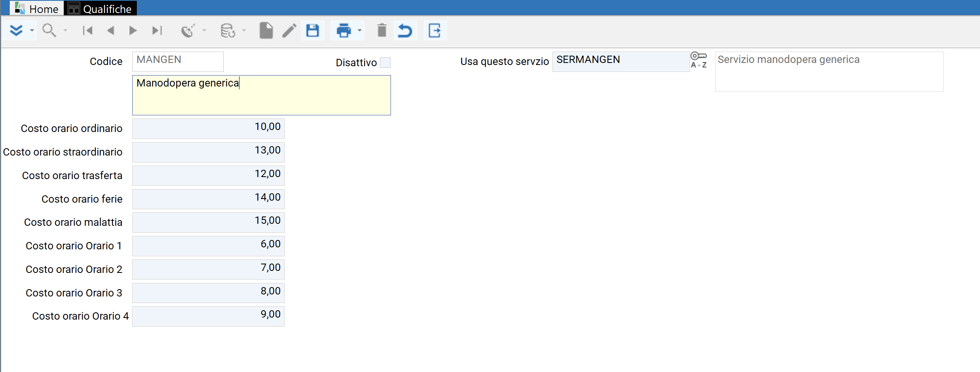Open the search options dropdown arrow
The width and height of the screenshot is (980, 372).
65,30
